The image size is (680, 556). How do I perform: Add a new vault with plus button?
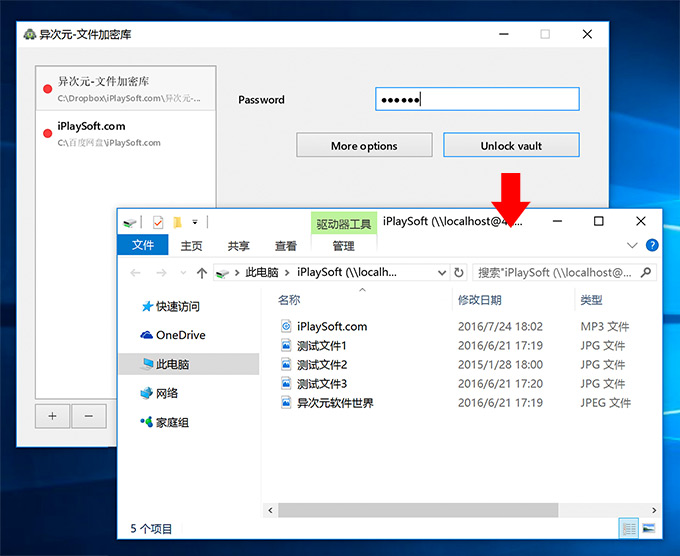(x=52, y=416)
